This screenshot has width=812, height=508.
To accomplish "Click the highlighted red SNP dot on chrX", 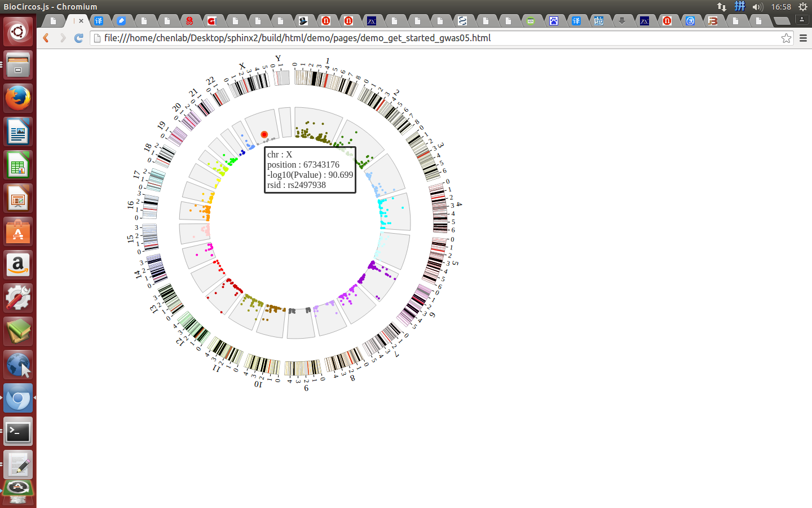I will [264, 134].
